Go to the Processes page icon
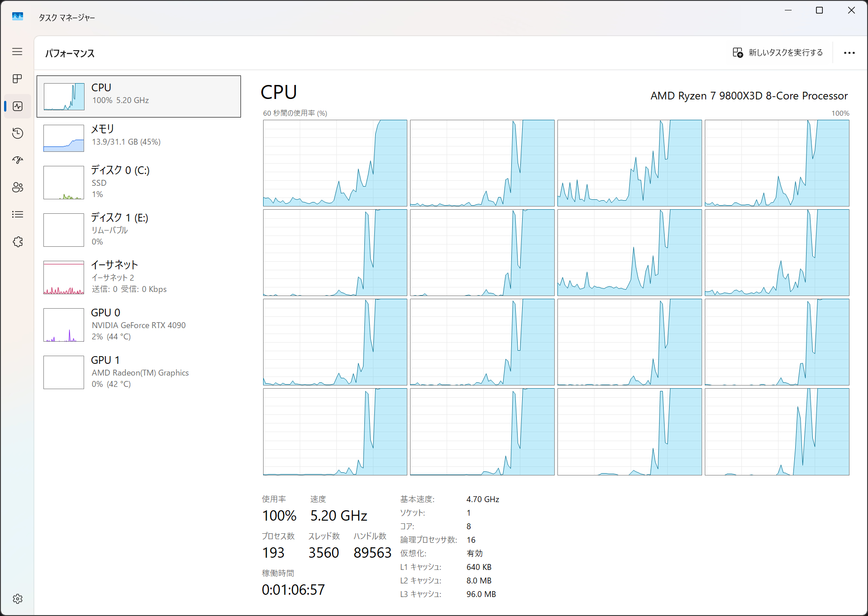The image size is (868, 616). pyautogui.click(x=17, y=79)
